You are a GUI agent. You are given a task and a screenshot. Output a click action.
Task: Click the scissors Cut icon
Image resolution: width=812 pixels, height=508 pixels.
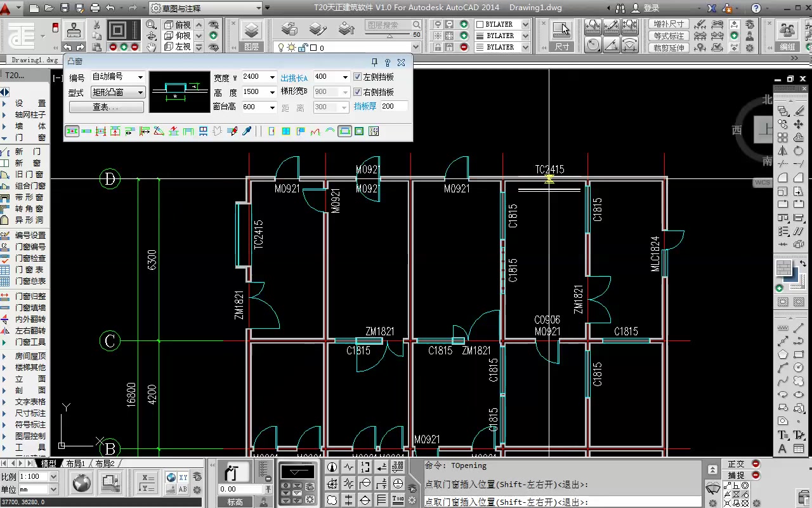(97, 25)
